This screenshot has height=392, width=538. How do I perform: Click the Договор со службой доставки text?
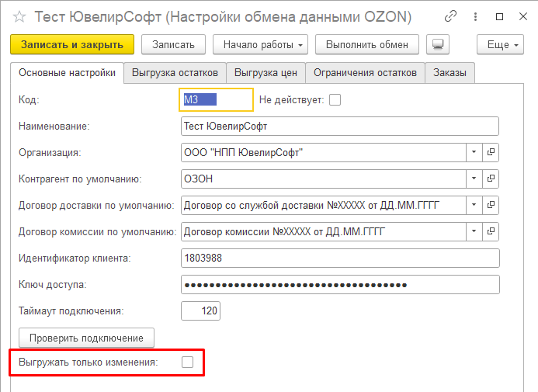click(x=311, y=206)
